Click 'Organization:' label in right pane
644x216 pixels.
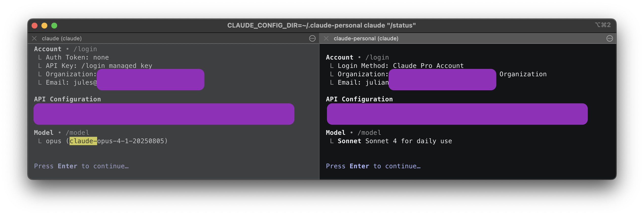(363, 74)
